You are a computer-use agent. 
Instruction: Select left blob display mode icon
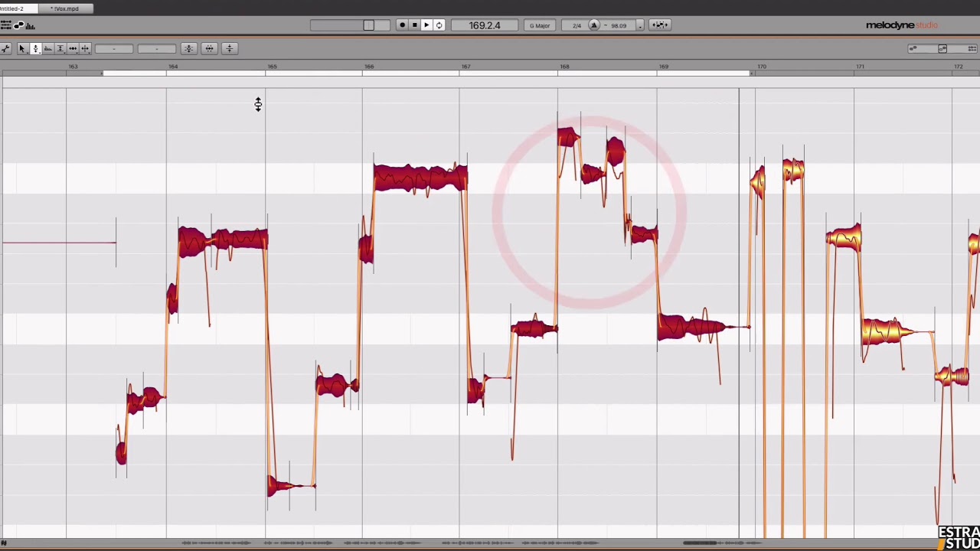tap(913, 48)
